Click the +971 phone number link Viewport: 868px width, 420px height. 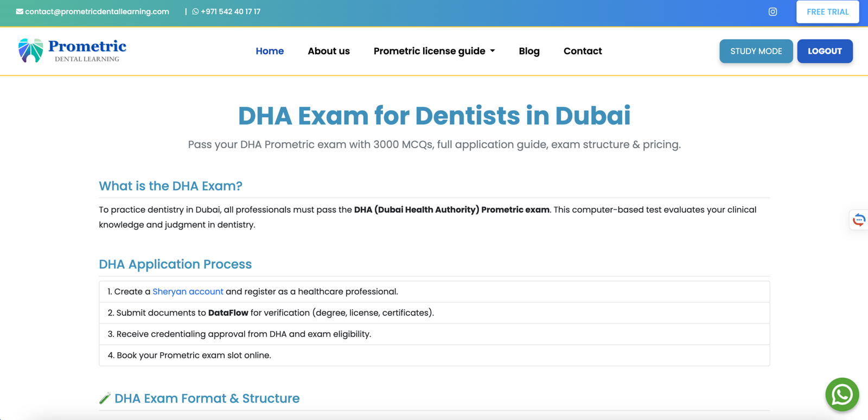[x=231, y=11]
